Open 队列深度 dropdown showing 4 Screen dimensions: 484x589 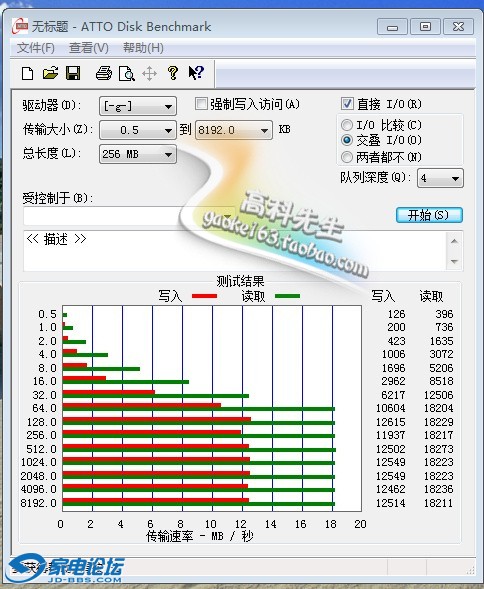coord(440,178)
